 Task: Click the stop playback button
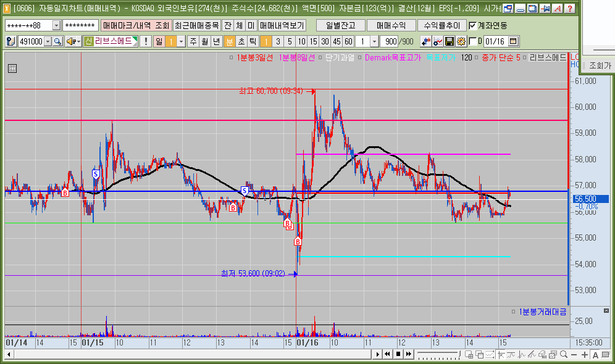pyautogui.click(x=398, y=354)
